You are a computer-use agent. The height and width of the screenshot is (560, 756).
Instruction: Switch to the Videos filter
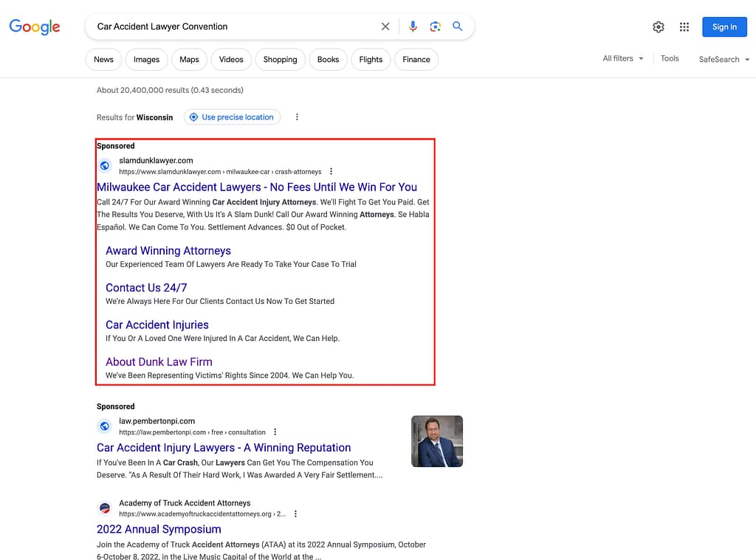[231, 60]
